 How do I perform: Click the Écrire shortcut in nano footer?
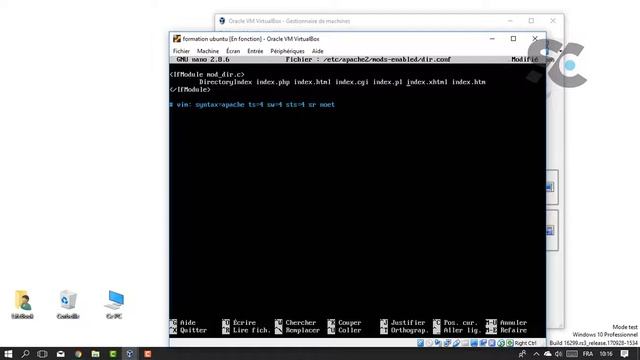239,322
